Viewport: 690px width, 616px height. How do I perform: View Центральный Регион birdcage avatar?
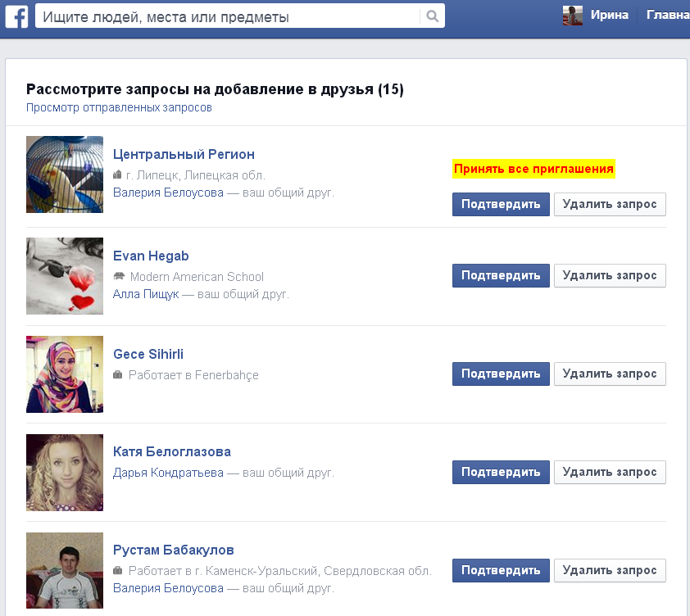pyautogui.click(x=65, y=174)
